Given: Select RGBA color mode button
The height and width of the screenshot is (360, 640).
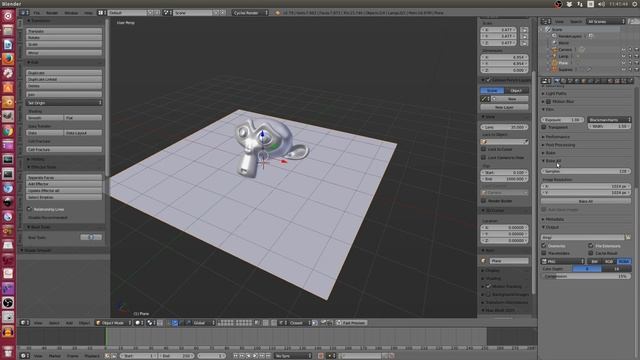Looking at the screenshot, I should (624, 261).
